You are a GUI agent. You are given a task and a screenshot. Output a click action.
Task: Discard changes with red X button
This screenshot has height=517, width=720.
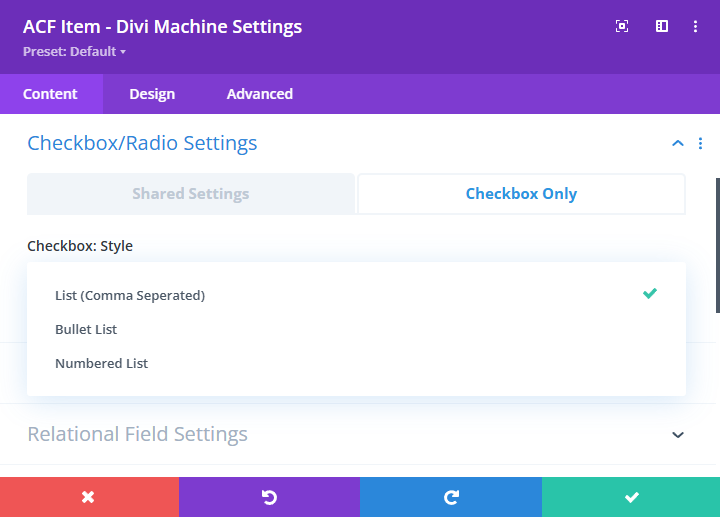coord(89,497)
